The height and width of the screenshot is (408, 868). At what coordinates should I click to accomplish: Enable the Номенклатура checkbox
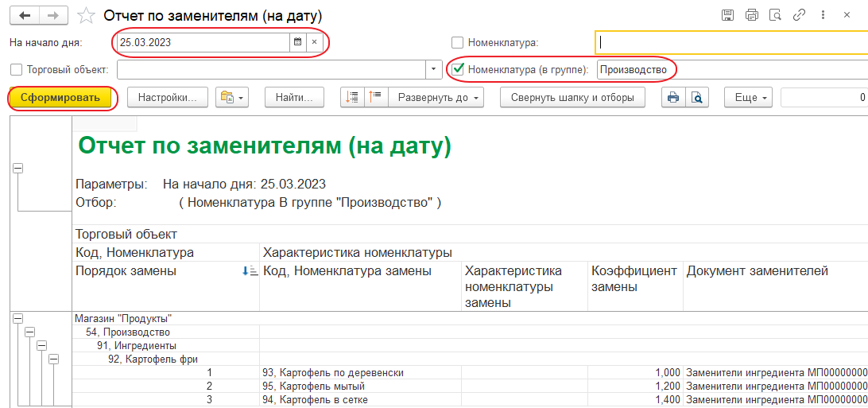click(457, 43)
